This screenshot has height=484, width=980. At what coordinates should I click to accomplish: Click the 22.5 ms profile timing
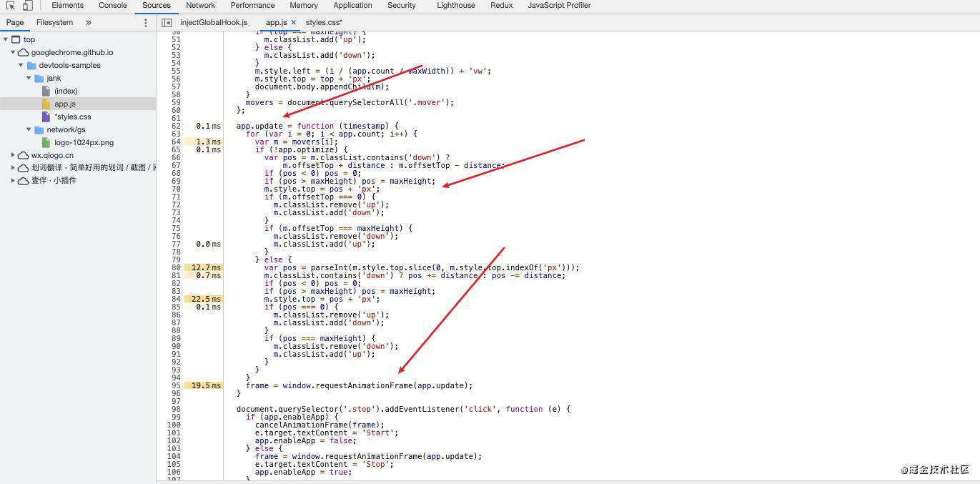click(204, 299)
